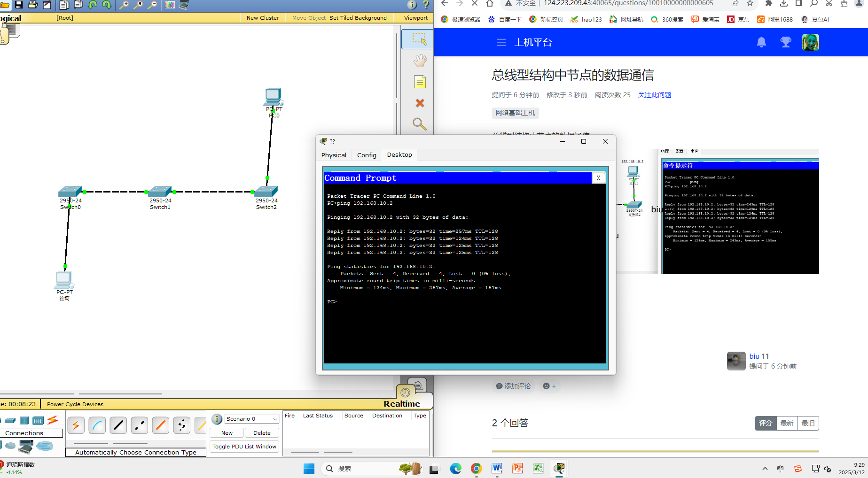The image size is (868, 478).
Task: Choose the Move Layout hand tool
Action: [420, 61]
